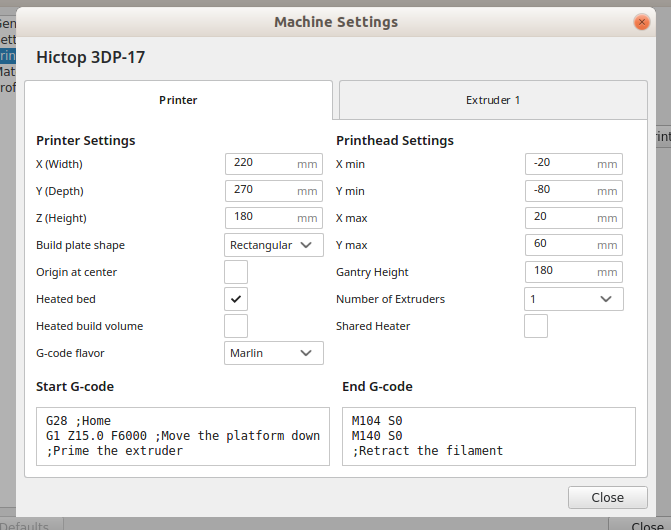Enable the Heated build volume checkbox
The height and width of the screenshot is (530, 671).
click(236, 326)
